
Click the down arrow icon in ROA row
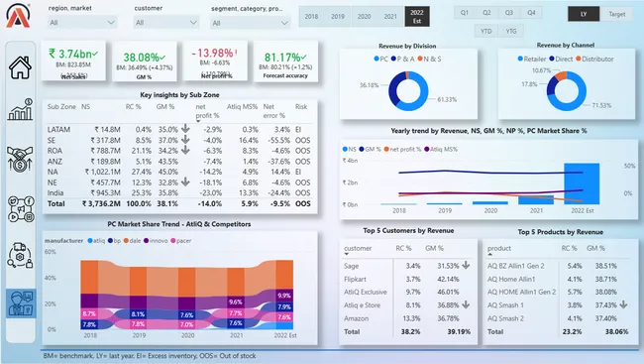pyautogui.click(x=185, y=150)
